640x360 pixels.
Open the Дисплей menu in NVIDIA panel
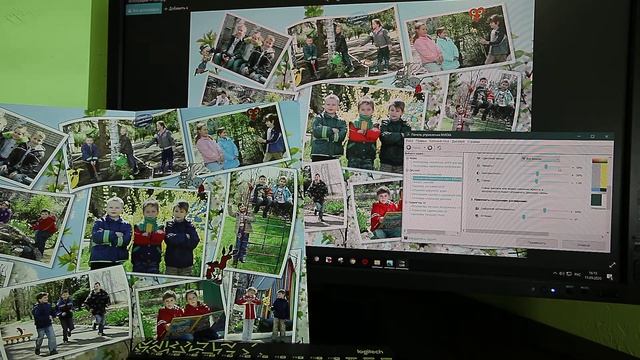click(458, 141)
